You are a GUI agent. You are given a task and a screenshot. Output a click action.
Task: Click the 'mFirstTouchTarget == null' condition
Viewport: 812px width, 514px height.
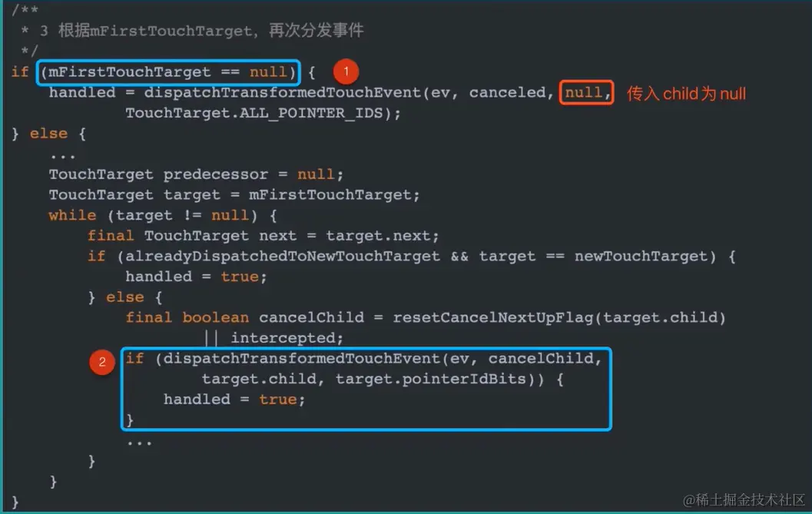[x=168, y=71]
